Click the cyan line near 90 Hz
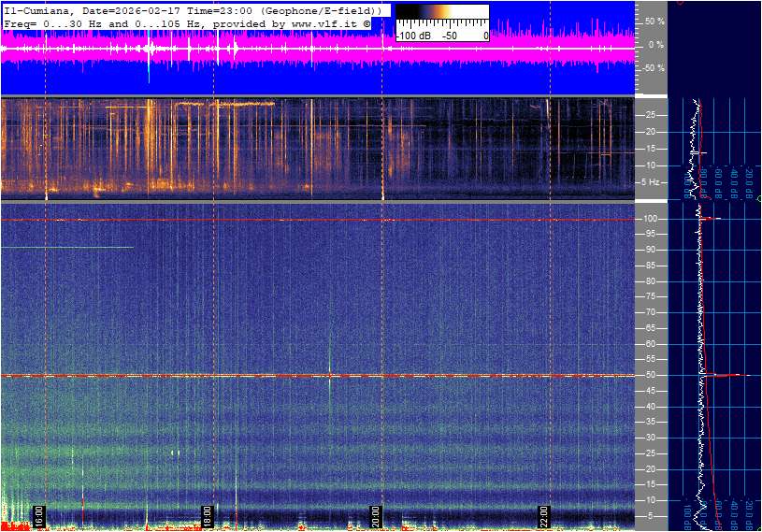This screenshot has height=532, width=762. tap(65, 247)
